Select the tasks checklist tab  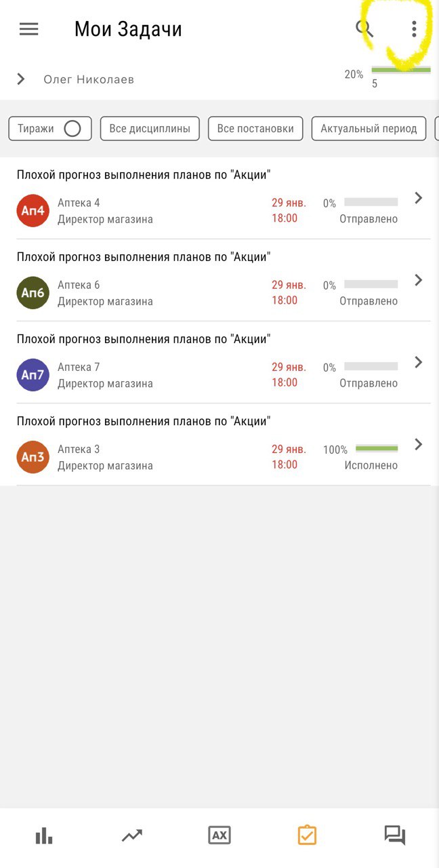[307, 835]
